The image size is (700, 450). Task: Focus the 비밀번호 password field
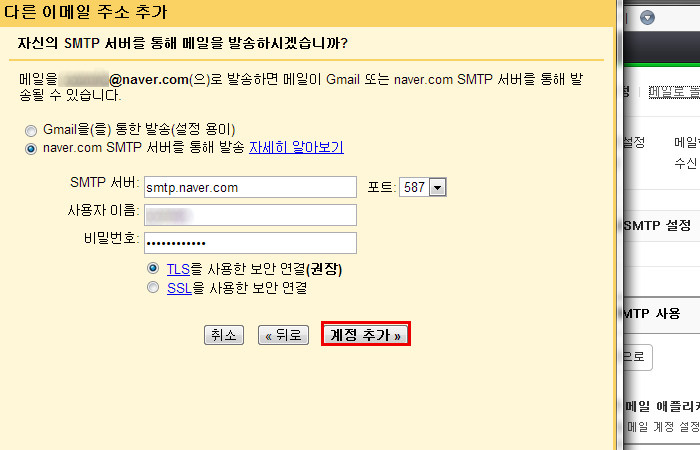tap(250, 243)
